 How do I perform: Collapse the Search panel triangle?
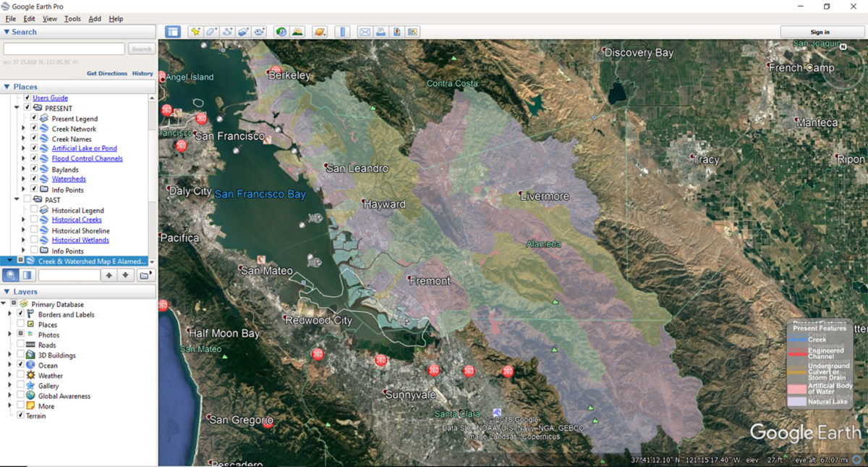click(x=7, y=32)
